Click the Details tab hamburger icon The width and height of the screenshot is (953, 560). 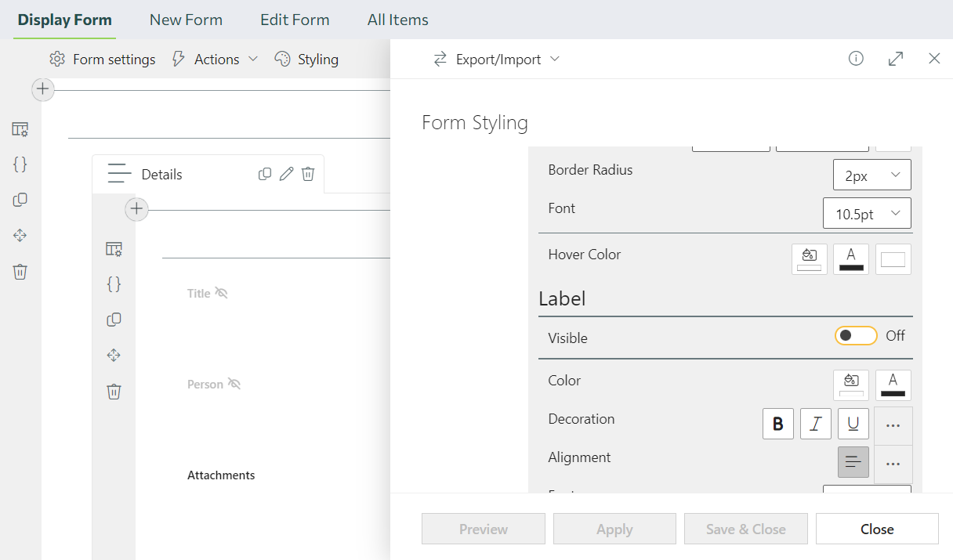pos(119,174)
